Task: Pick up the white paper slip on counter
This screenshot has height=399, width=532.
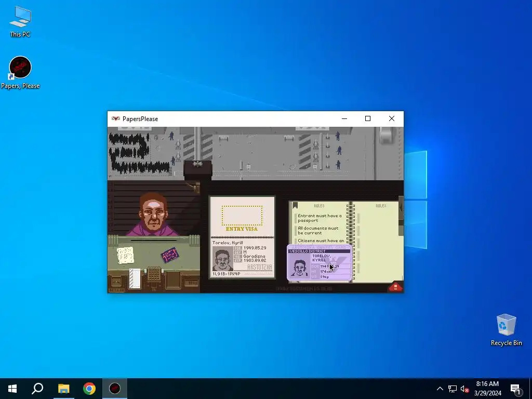Action: coord(125,255)
